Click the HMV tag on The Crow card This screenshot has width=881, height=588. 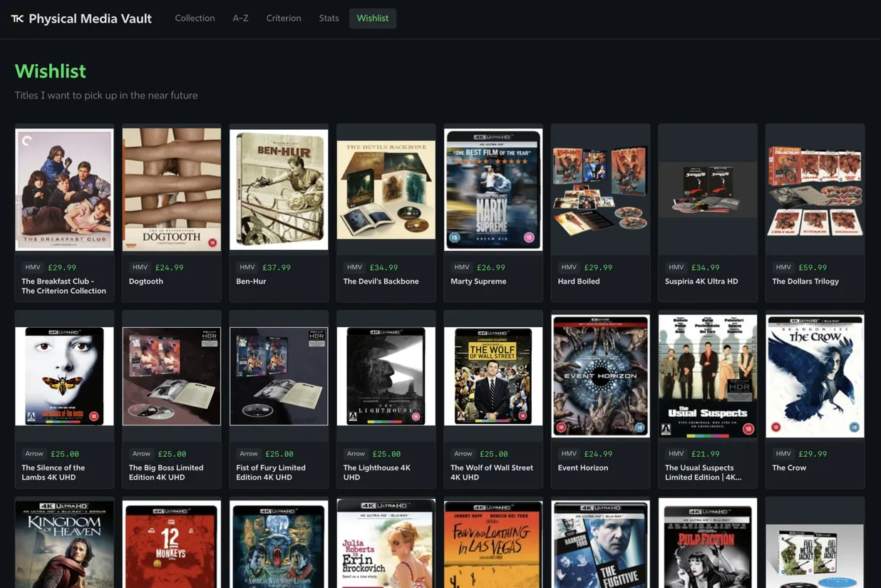783,453
